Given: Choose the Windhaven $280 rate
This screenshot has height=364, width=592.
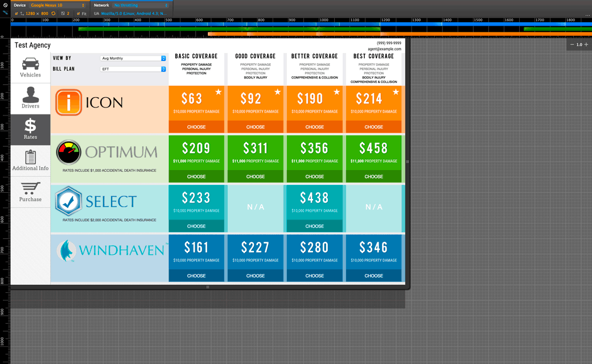Looking at the screenshot, I should pos(314,276).
